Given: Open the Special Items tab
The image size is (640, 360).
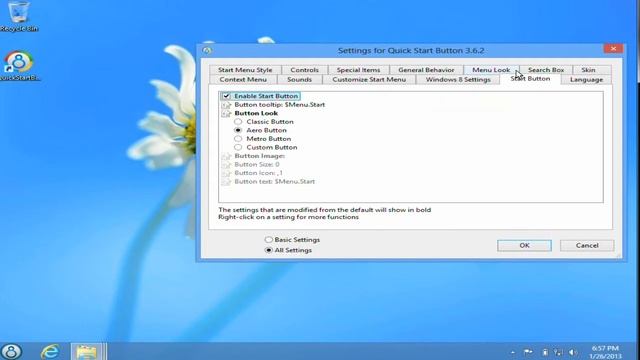Looking at the screenshot, I should [358, 70].
